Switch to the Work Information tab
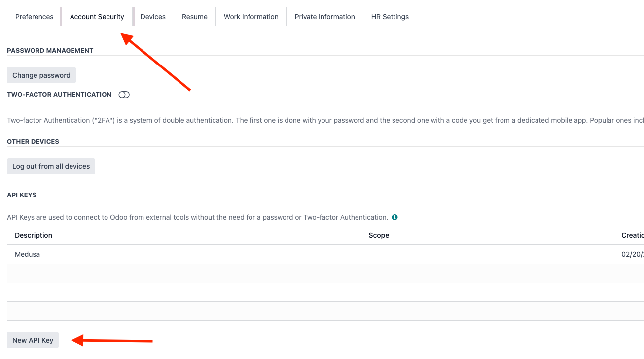The width and height of the screenshot is (644, 359). pyautogui.click(x=250, y=16)
